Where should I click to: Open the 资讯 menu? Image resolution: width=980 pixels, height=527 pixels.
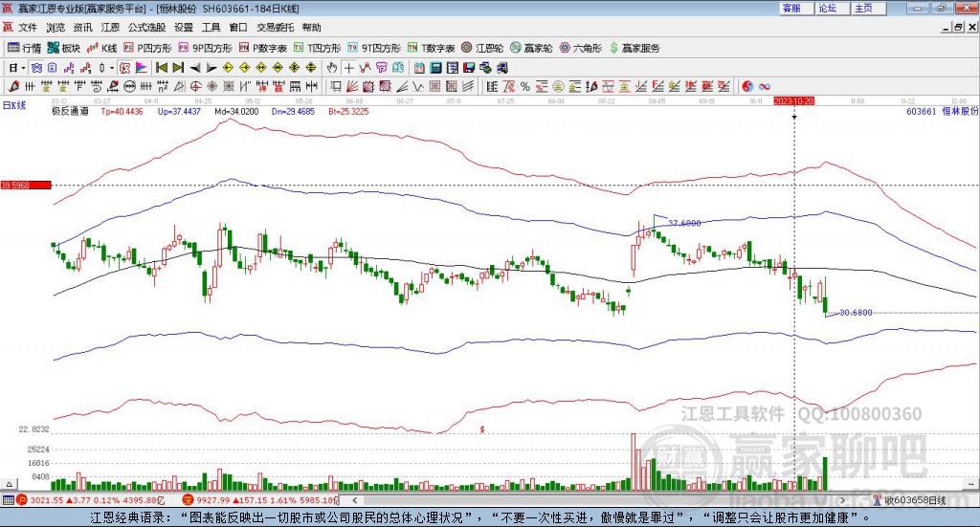click(x=82, y=28)
